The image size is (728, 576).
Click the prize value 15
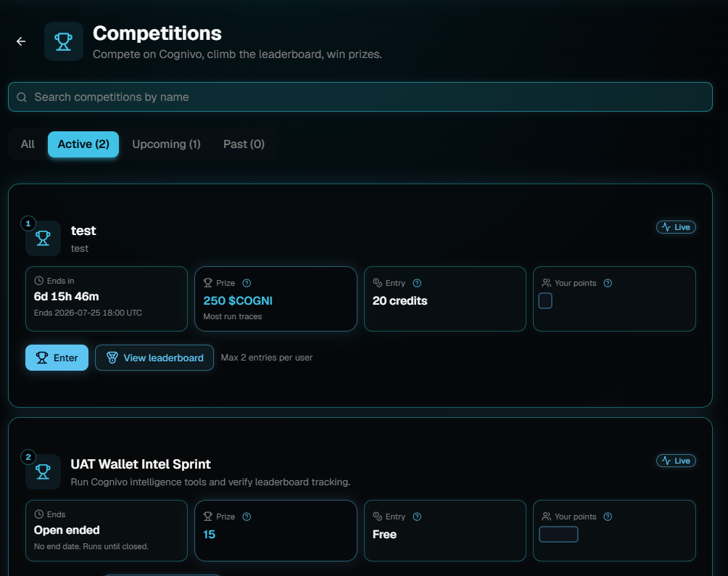(x=209, y=534)
